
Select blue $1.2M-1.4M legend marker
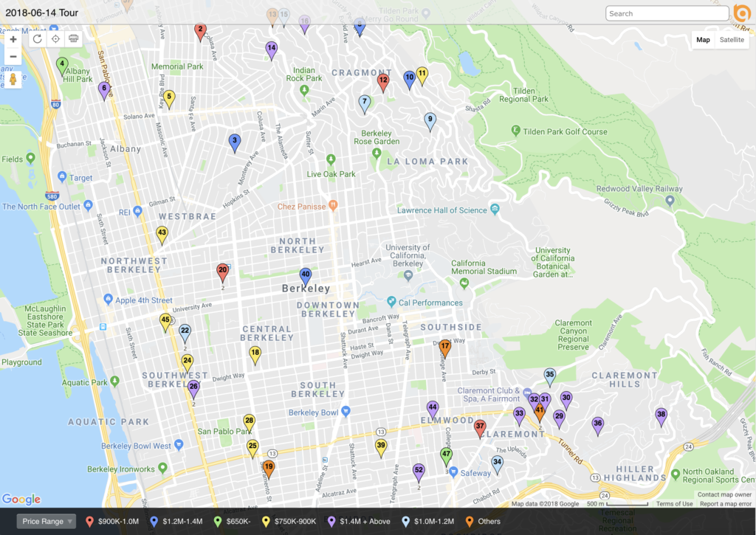[x=154, y=522]
